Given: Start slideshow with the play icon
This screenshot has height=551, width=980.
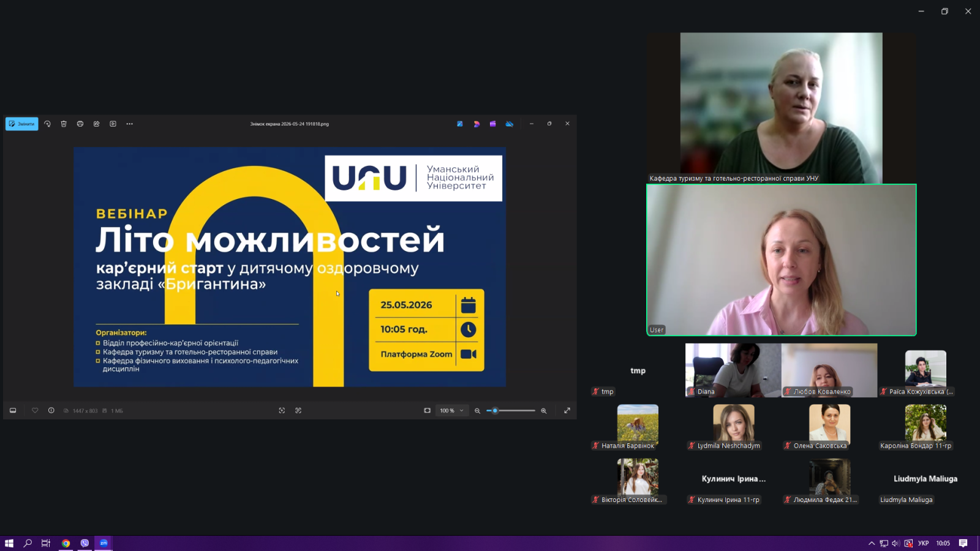Looking at the screenshot, I should (113, 124).
